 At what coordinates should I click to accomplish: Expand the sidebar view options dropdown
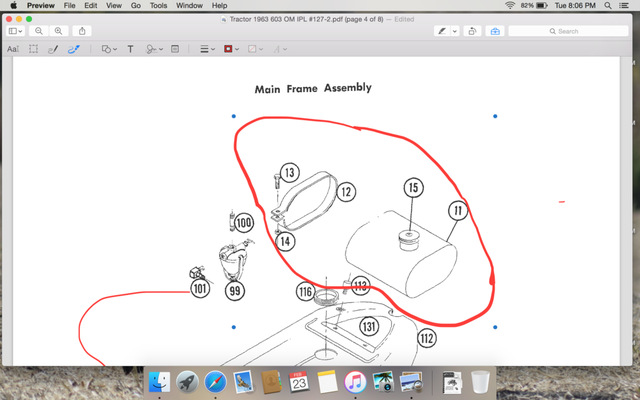(17, 31)
